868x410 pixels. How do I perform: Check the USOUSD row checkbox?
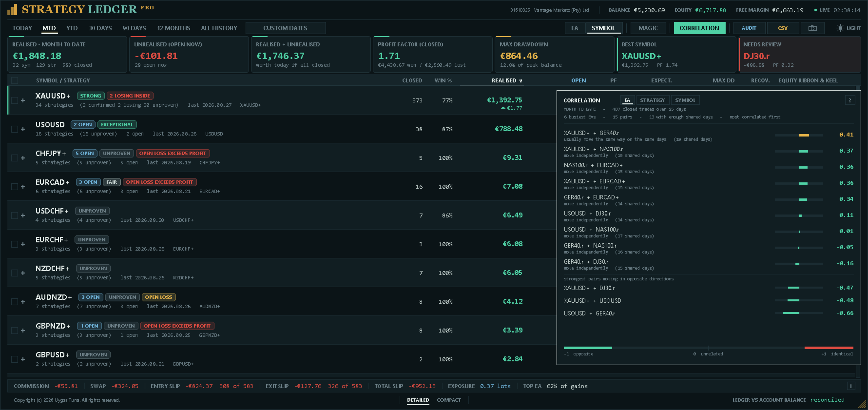click(15, 129)
